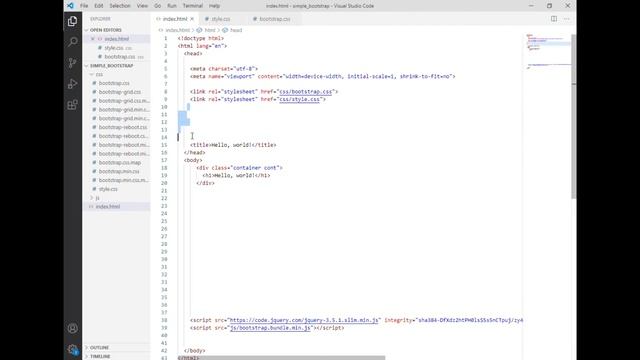Expand the Timeline section
Image resolution: width=640 pixels, height=360 pixels.
tap(100, 356)
